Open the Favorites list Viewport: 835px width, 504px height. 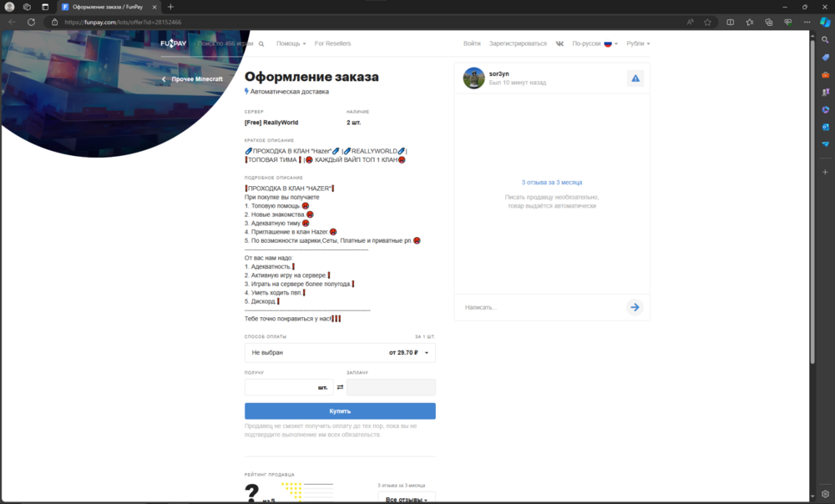(x=749, y=23)
